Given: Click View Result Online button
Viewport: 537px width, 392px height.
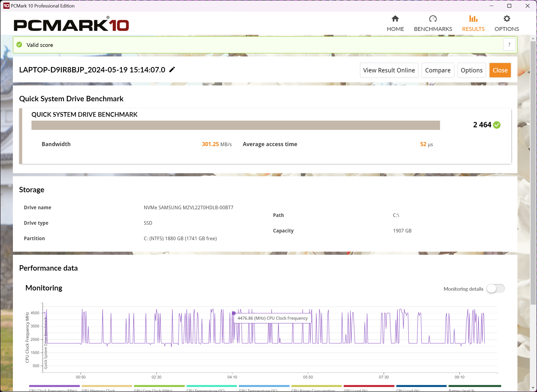Looking at the screenshot, I should 389,70.
